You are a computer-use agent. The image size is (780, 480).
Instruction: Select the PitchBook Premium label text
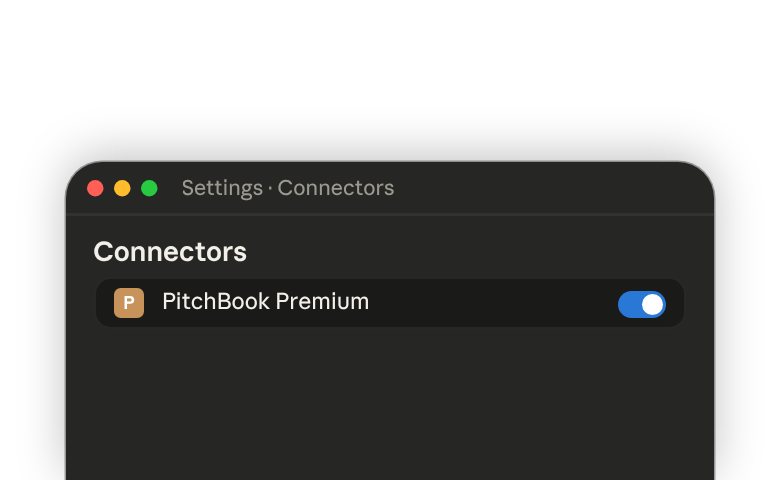(x=266, y=301)
